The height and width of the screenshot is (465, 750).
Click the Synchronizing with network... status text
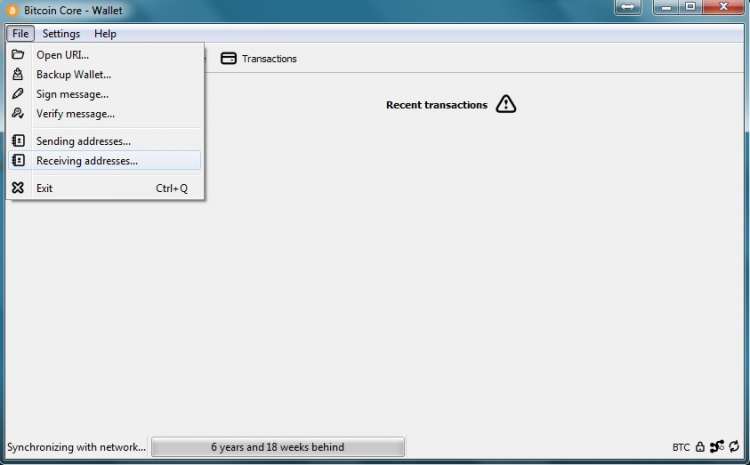click(77, 447)
